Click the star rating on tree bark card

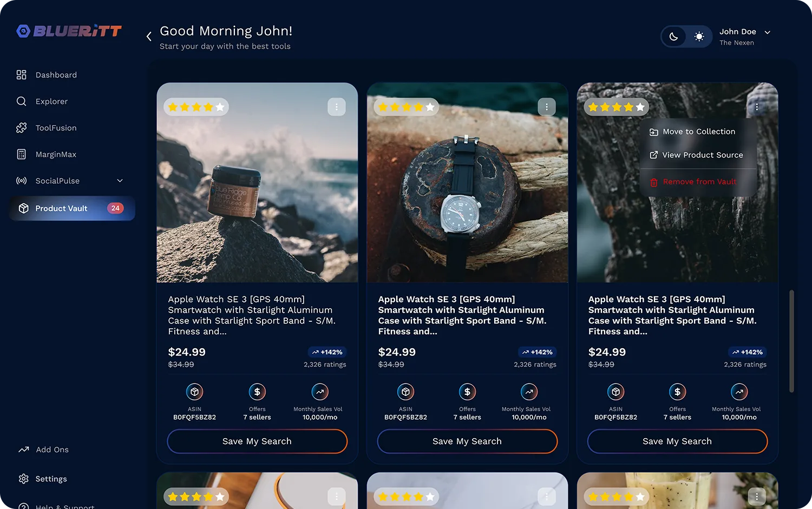616,107
